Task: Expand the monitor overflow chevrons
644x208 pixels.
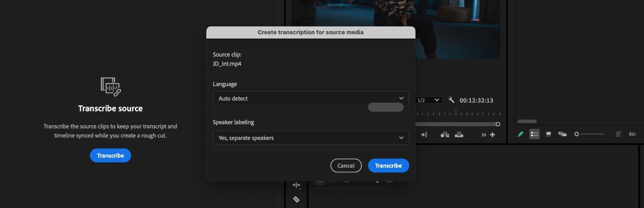Action: (x=484, y=135)
